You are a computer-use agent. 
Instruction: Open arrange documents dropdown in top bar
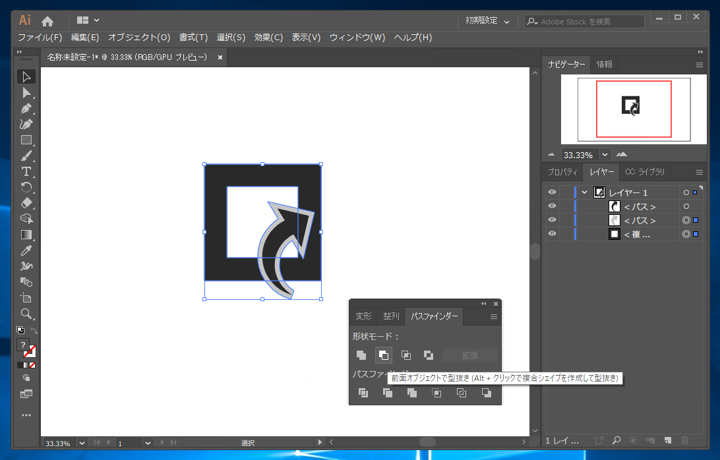coord(88,20)
